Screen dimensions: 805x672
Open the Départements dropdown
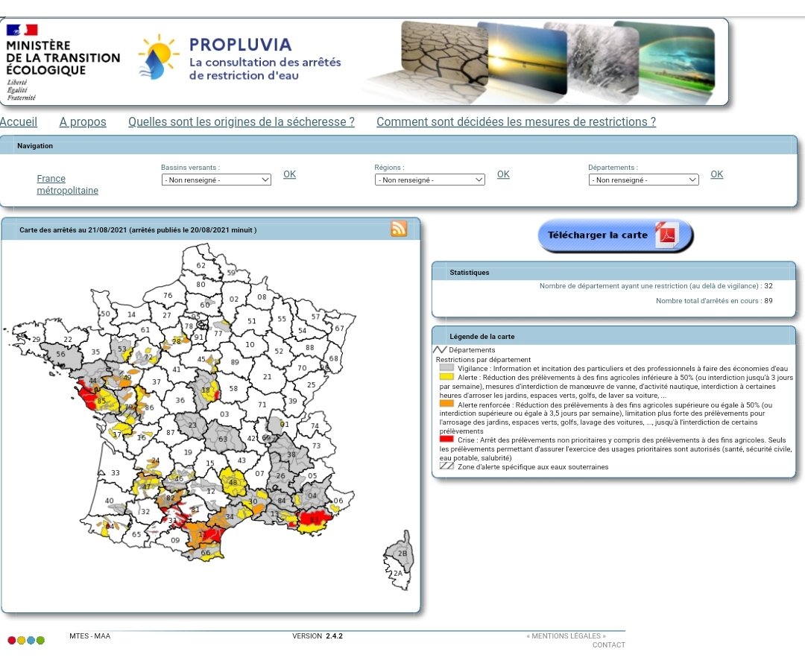644,180
